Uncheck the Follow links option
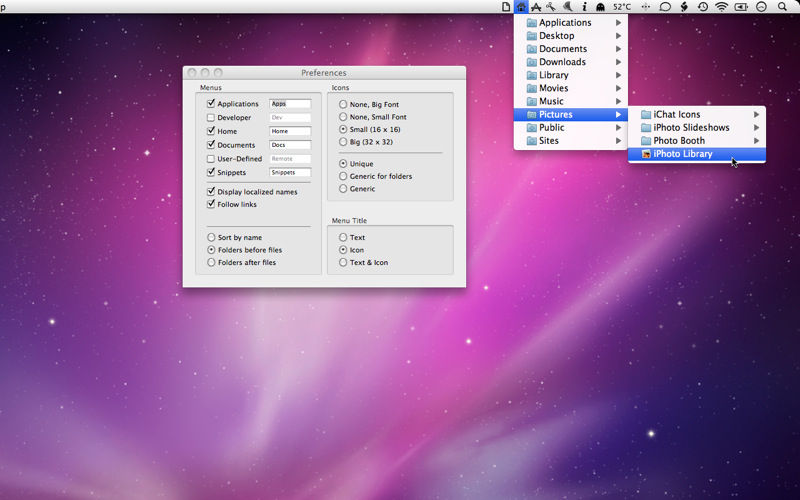This screenshot has width=800, height=500. tap(211, 204)
